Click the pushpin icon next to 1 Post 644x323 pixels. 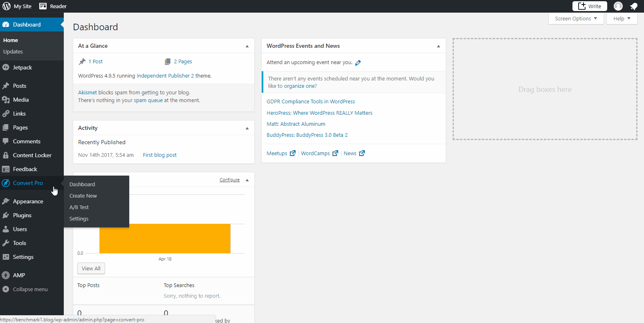[x=82, y=62]
